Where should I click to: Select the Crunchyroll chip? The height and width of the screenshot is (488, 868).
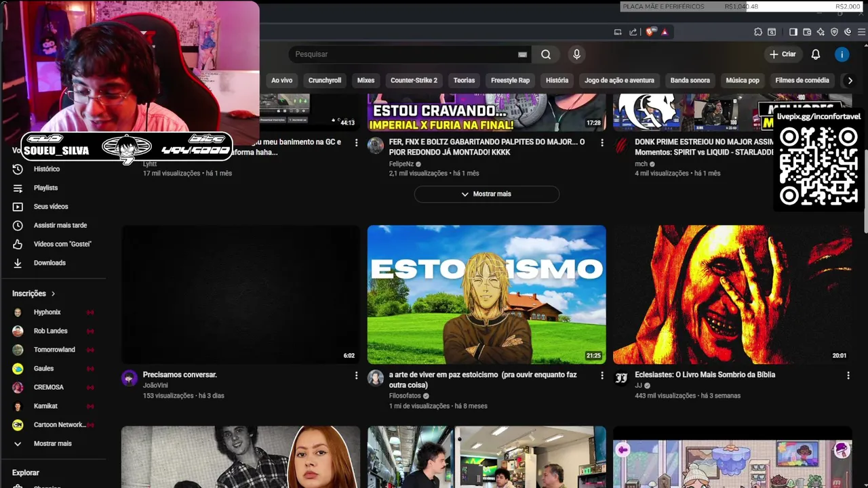325,80
